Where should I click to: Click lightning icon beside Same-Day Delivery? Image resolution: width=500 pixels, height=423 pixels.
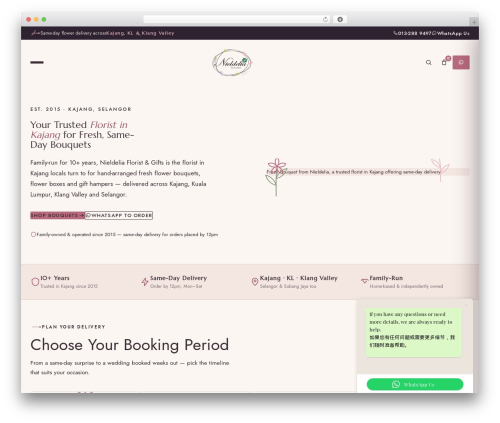click(x=145, y=282)
